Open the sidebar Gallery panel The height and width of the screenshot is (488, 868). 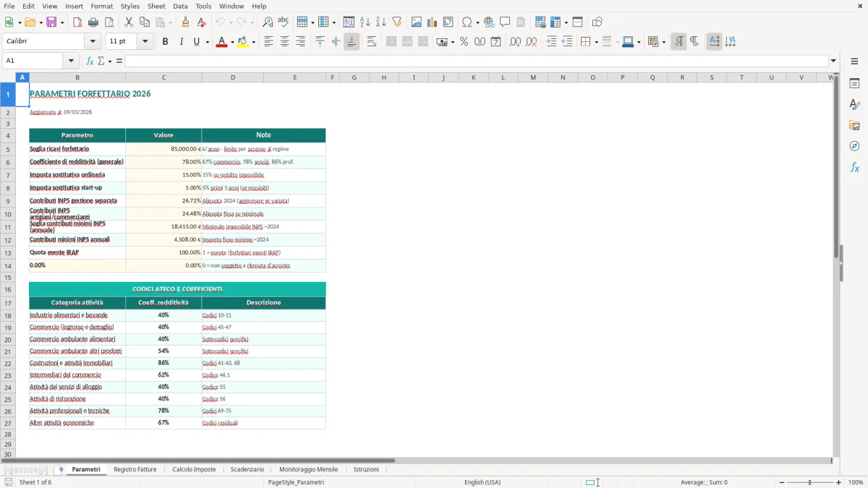[x=854, y=125]
